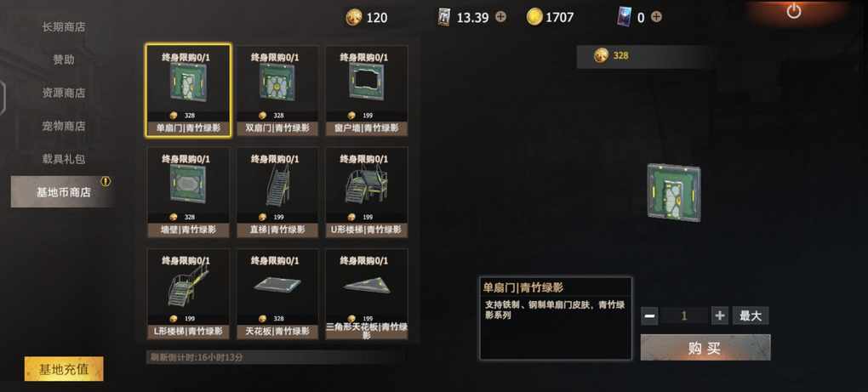868x392 pixels.
Task: Set quantity to maximum with 最大
Action: click(751, 315)
